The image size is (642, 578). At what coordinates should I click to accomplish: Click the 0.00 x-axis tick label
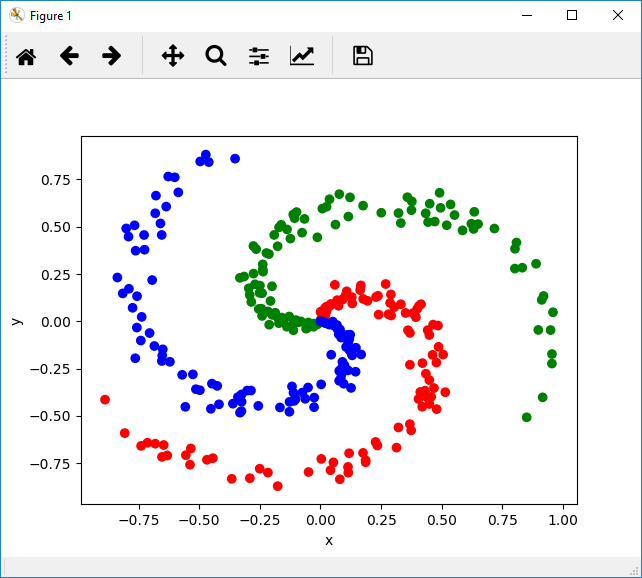321,520
